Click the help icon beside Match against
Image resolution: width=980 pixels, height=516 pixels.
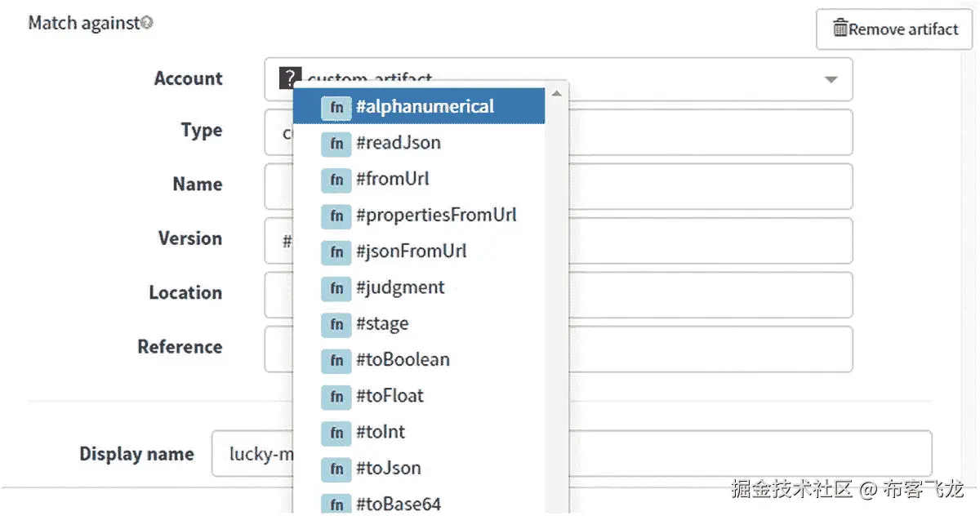pos(146,23)
